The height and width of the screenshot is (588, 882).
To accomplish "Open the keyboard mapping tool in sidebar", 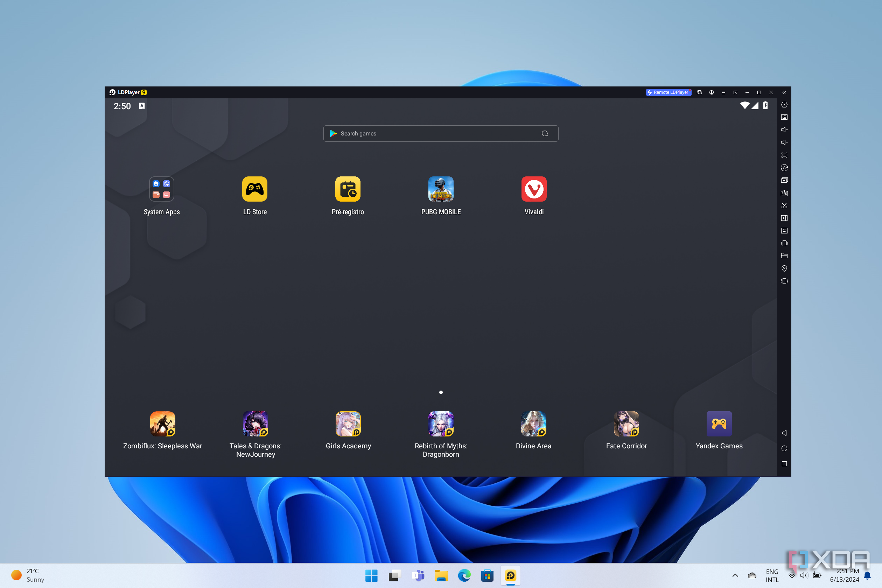I will click(x=784, y=117).
